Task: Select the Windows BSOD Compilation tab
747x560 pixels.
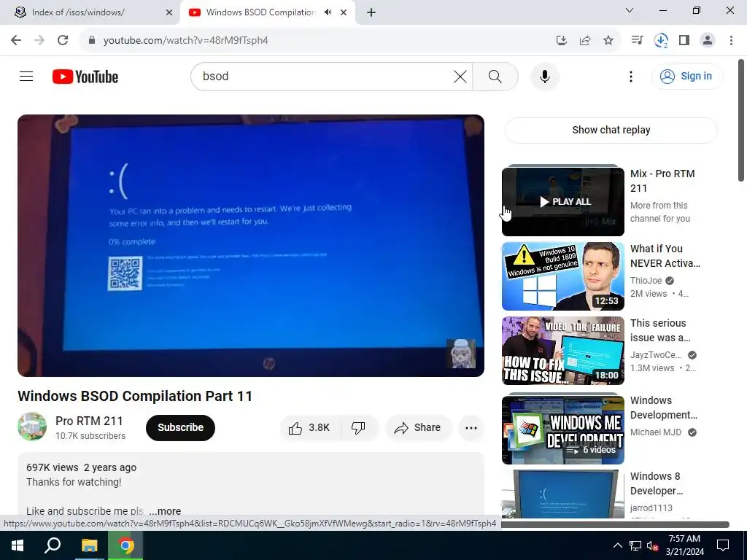Action: tap(260, 12)
